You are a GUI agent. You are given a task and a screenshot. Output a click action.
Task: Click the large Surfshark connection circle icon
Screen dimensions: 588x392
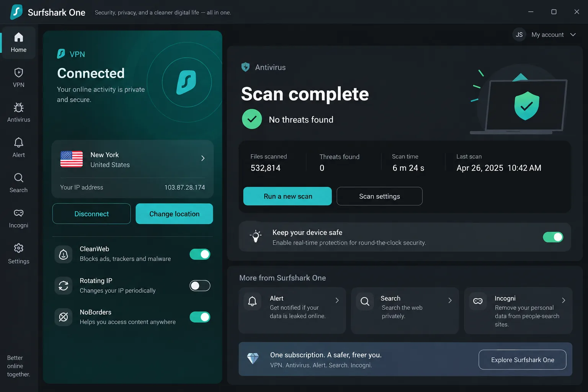(186, 82)
